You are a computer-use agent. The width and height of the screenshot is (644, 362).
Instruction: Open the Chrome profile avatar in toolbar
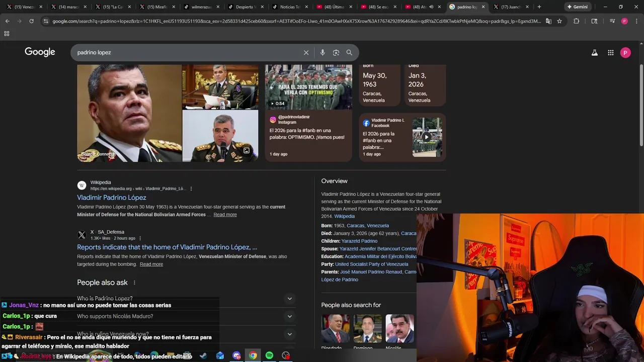click(624, 21)
